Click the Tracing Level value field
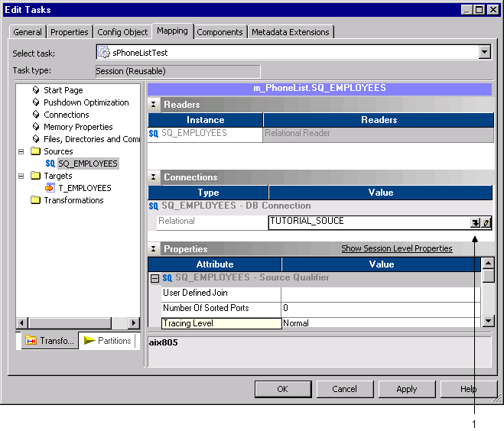The width and height of the screenshot is (504, 431). pyautogui.click(x=381, y=323)
